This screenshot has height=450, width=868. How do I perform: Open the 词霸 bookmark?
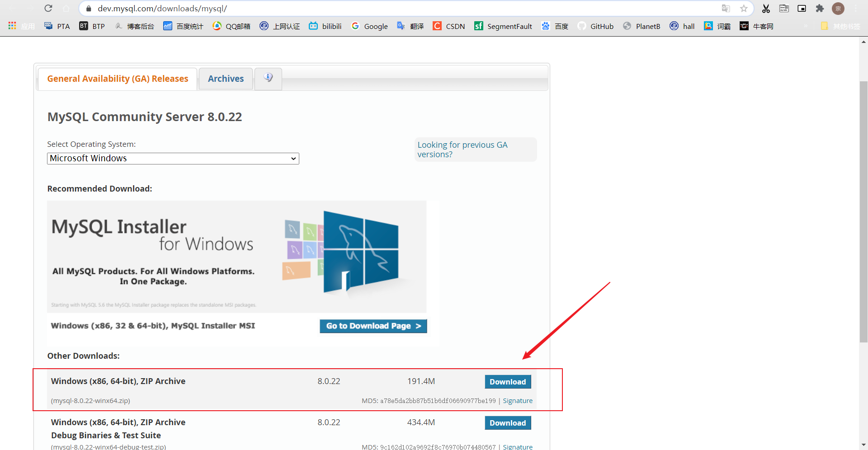coord(717,26)
